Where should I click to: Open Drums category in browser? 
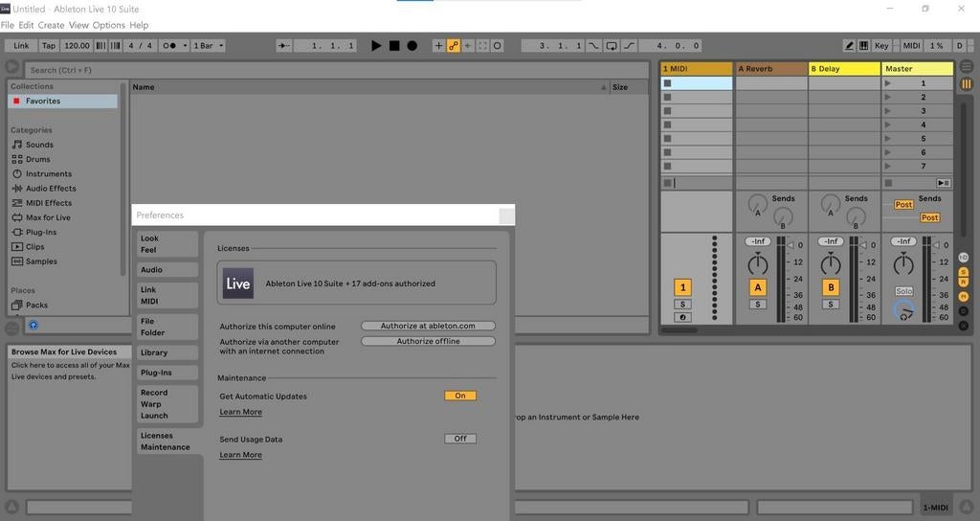pos(37,159)
